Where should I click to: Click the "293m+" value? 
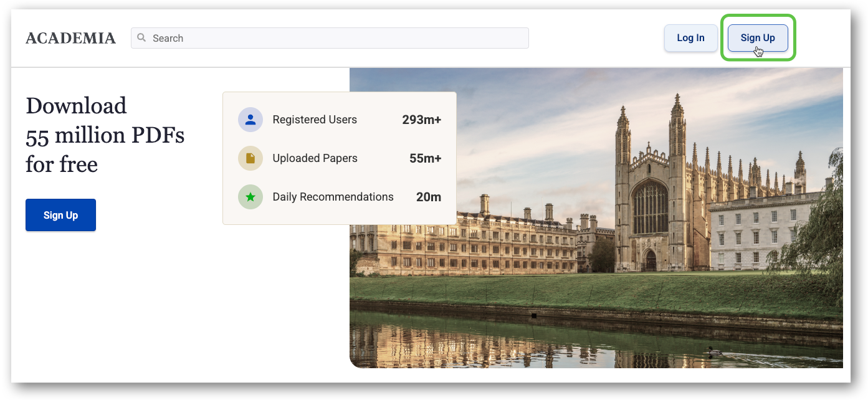coord(422,120)
